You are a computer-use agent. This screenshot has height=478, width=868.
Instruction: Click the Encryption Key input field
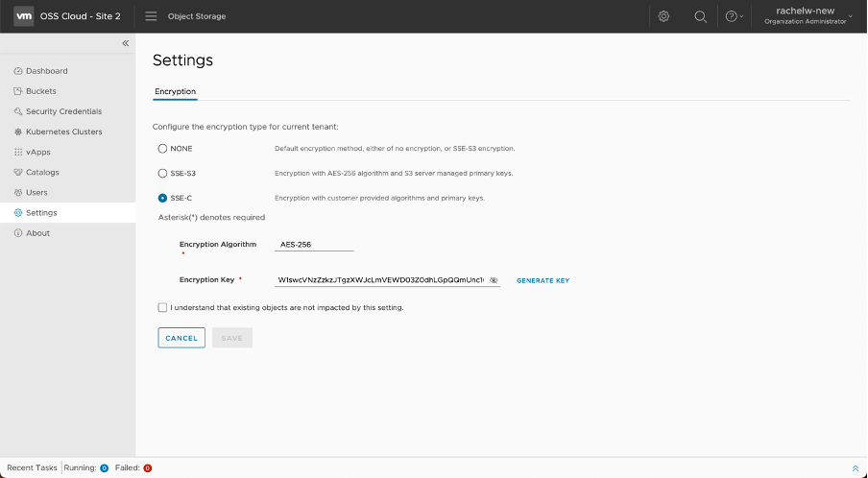click(x=380, y=280)
